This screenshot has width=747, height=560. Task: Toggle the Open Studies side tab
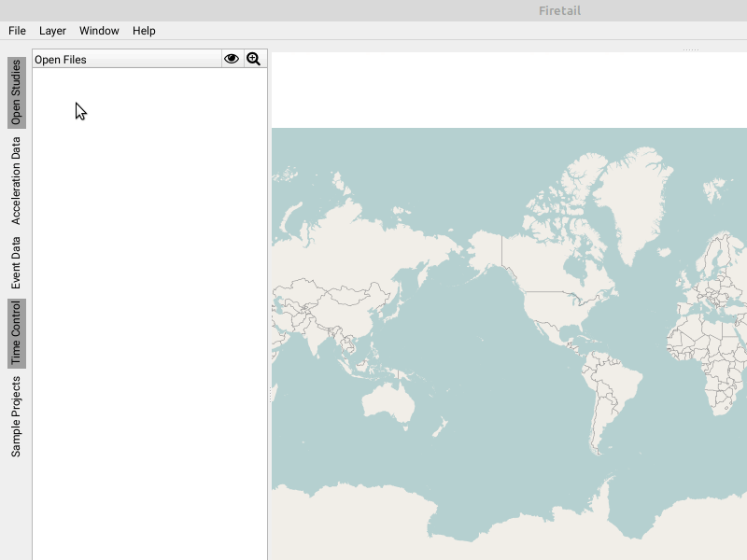pyautogui.click(x=16, y=92)
